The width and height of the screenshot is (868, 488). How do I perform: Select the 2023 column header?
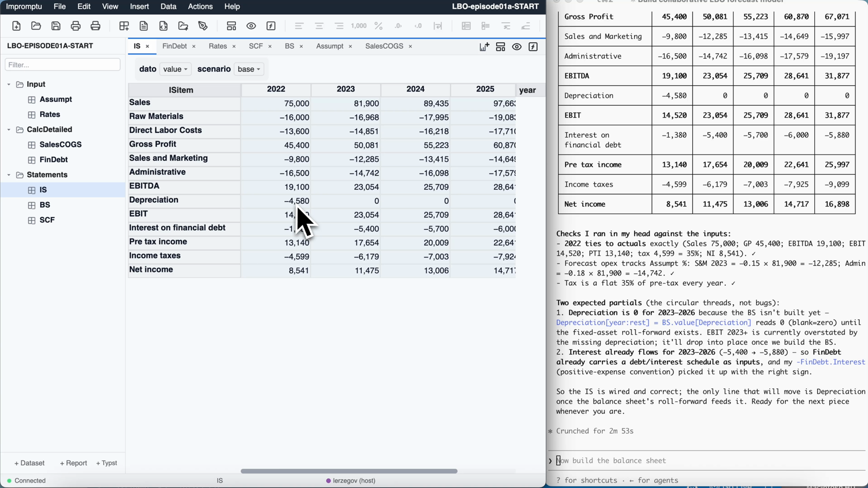[x=346, y=89]
